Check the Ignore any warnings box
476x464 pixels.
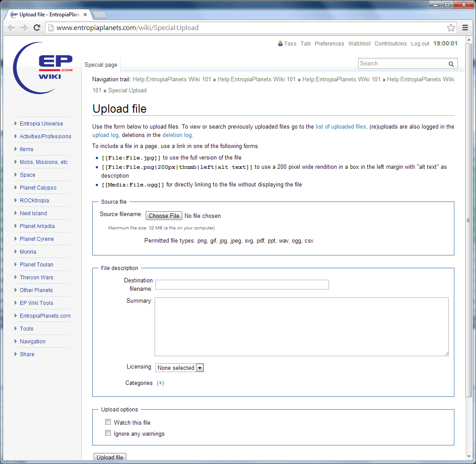[x=108, y=433]
